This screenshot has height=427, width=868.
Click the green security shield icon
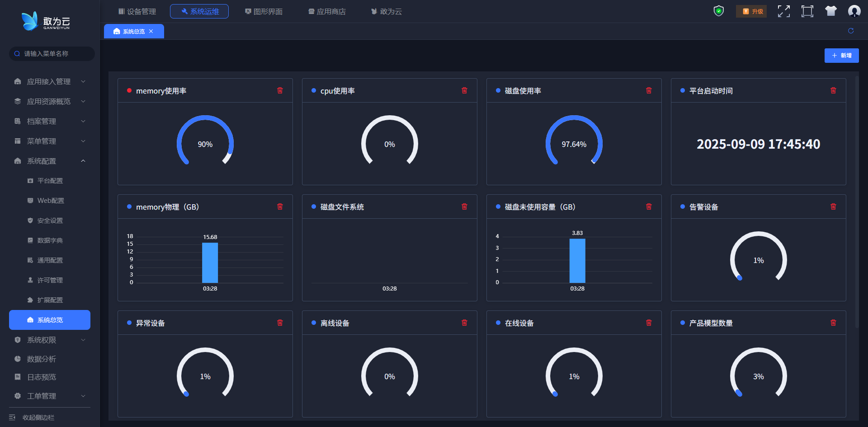pyautogui.click(x=718, y=11)
